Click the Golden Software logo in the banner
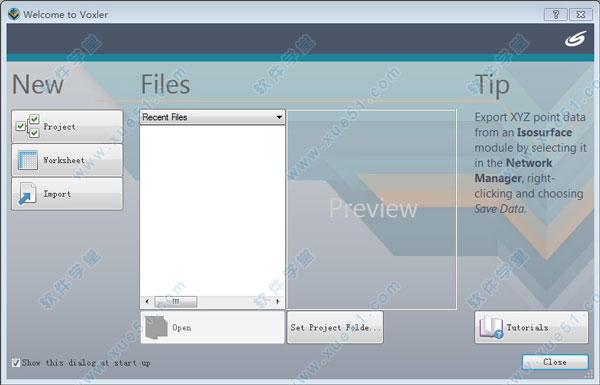This screenshot has height=385, width=600. pos(576,38)
